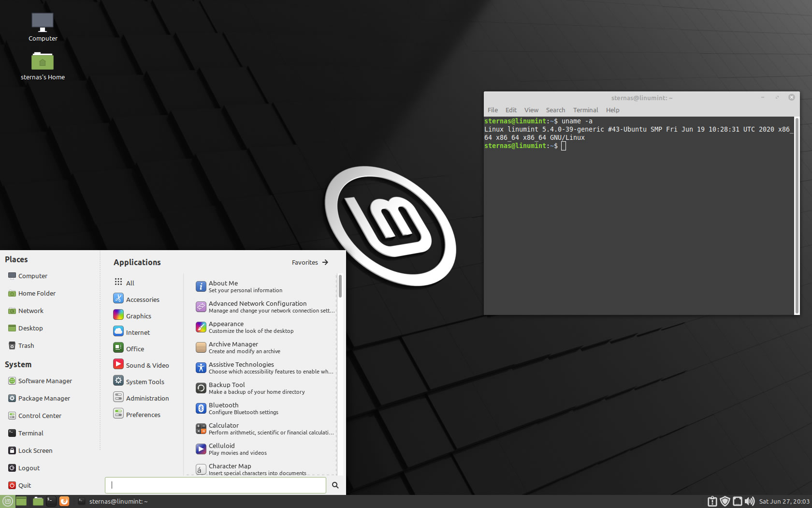
Task: Select sternas@linumint terminal in the window list
Action: click(113, 501)
